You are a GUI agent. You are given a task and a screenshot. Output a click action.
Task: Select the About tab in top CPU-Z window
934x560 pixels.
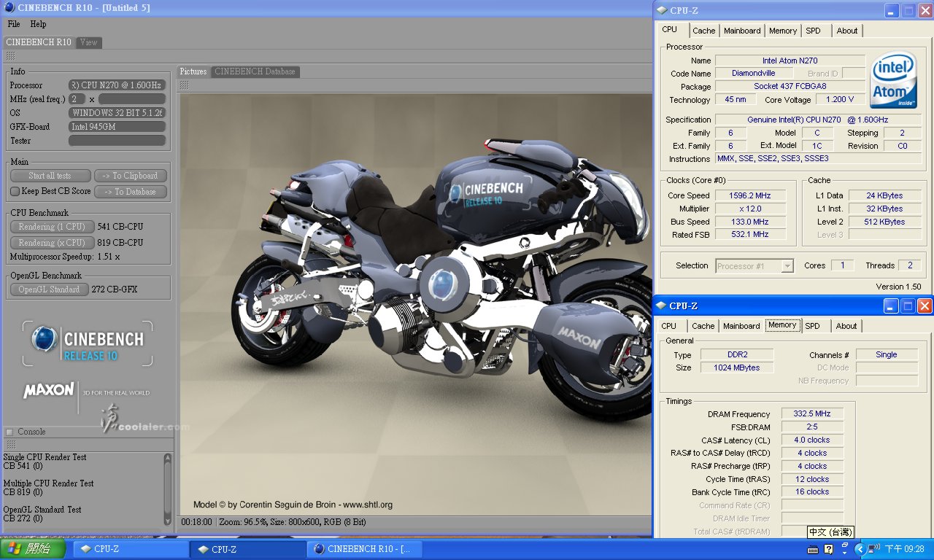click(x=847, y=31)
